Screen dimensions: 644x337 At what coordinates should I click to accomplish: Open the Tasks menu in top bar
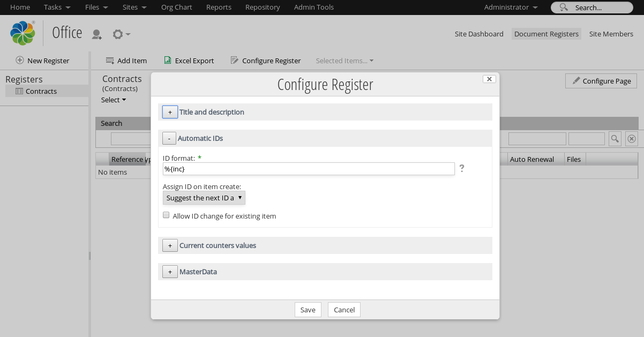pyautogui.click(x=57, y=8)
